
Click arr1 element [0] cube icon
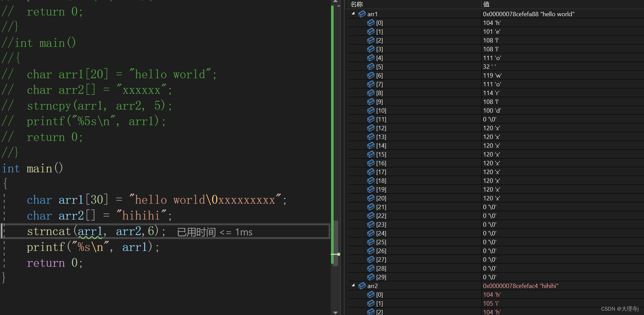(x=371, y=23)
